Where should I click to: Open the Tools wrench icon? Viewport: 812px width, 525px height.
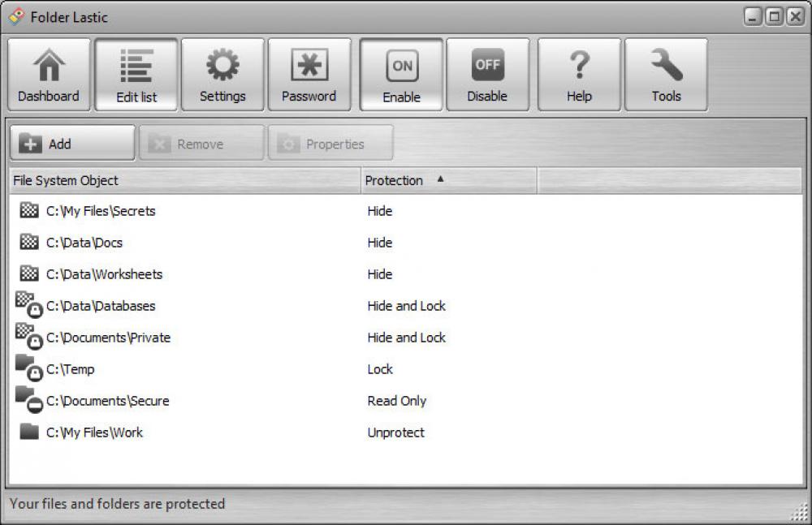667,65
